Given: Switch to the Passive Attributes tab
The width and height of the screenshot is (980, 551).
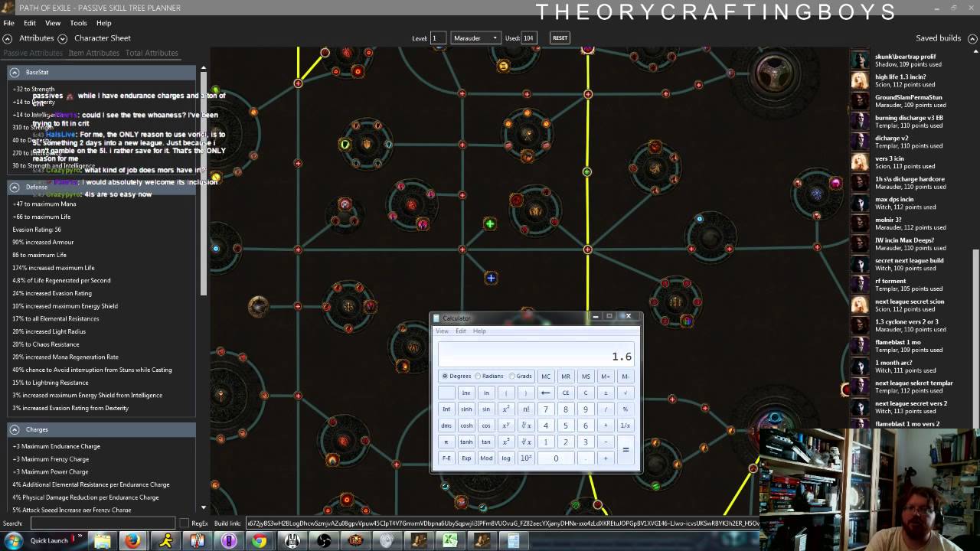Looking at the screenshot, I should coord(33,53).
